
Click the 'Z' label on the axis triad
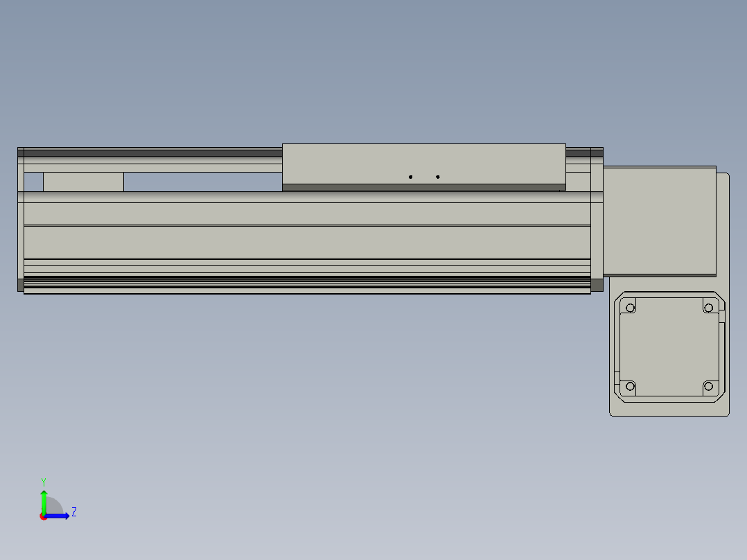(x=74, y=512)
